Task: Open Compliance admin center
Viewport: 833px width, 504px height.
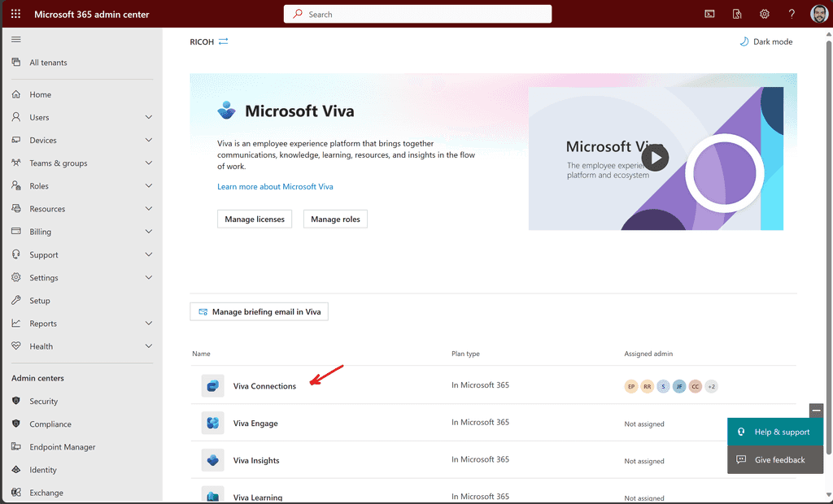Action: click(50, 424)
